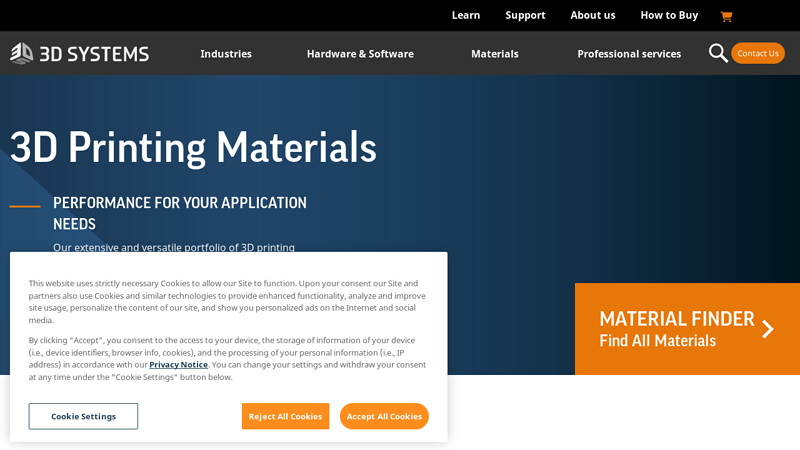This screenshot has height=450, width=800.
Task: Open the shopping cart icon
Action: coord(726,16)
